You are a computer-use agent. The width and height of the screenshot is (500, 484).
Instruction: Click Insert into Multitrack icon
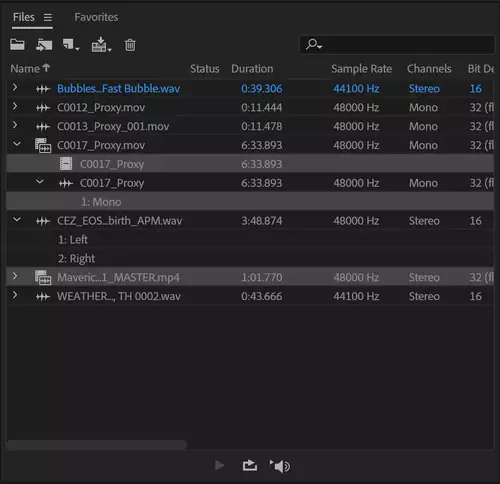click(x=101, y=44)
